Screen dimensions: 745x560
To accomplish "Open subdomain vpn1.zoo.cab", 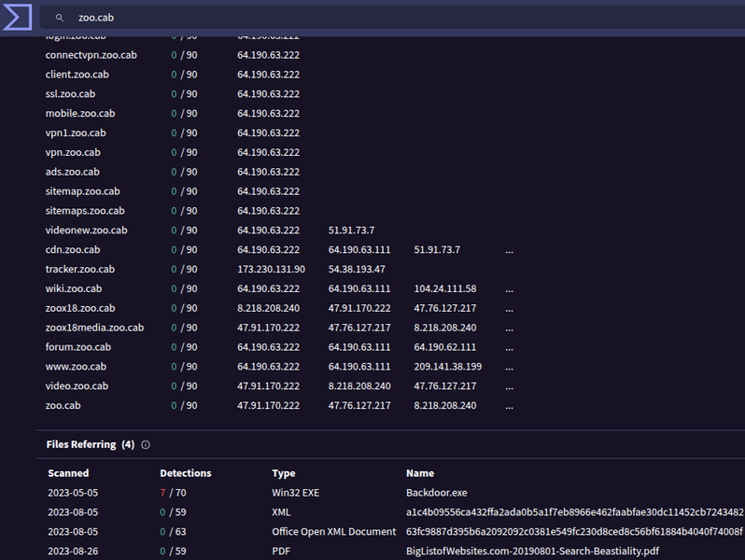I will coord(76,133).
